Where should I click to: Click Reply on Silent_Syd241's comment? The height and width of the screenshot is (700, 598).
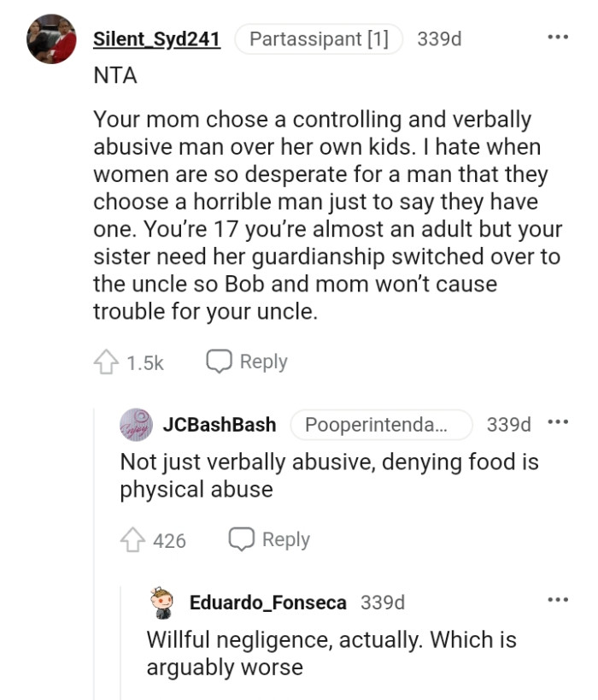[261, 361]
